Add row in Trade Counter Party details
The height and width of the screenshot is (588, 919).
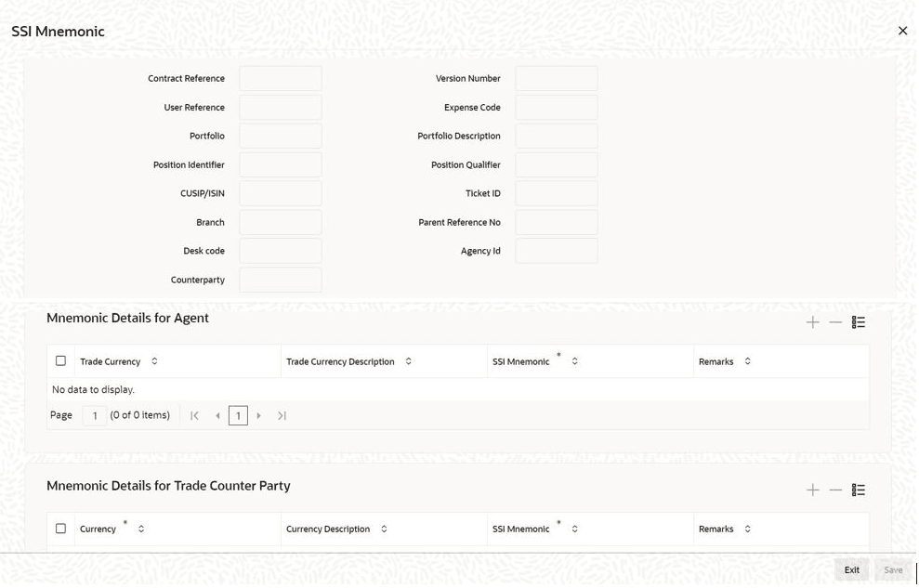(x=812, y=490)
